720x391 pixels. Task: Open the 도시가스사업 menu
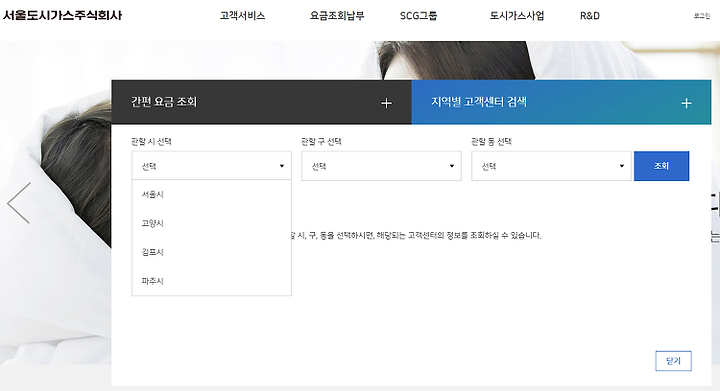click(x=517, y=16)
